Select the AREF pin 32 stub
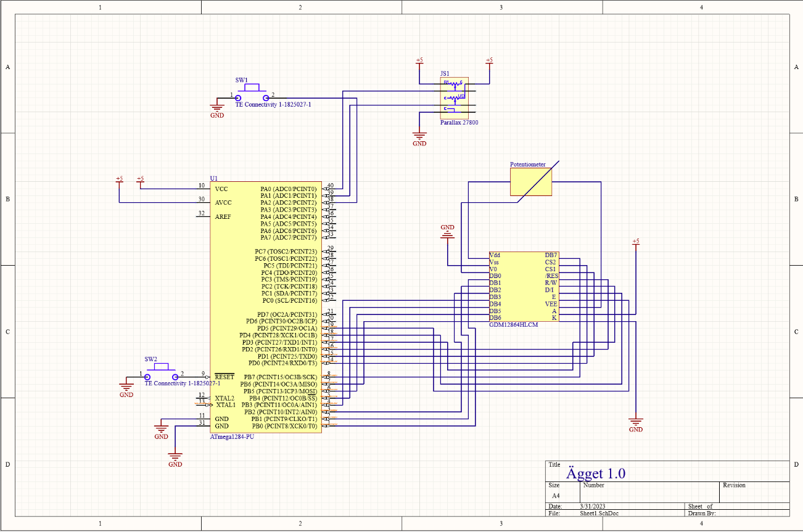The image size is (803, 532). (204, 215)
